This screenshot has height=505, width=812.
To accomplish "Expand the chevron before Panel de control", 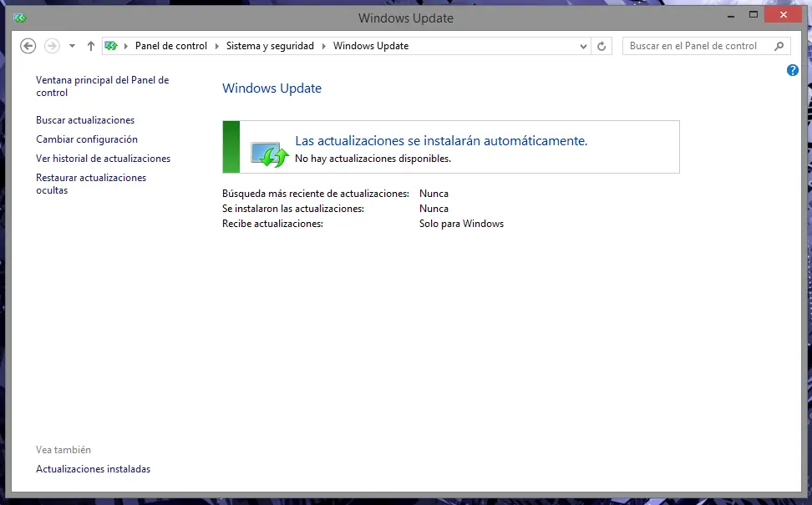I will click(126, 46).
